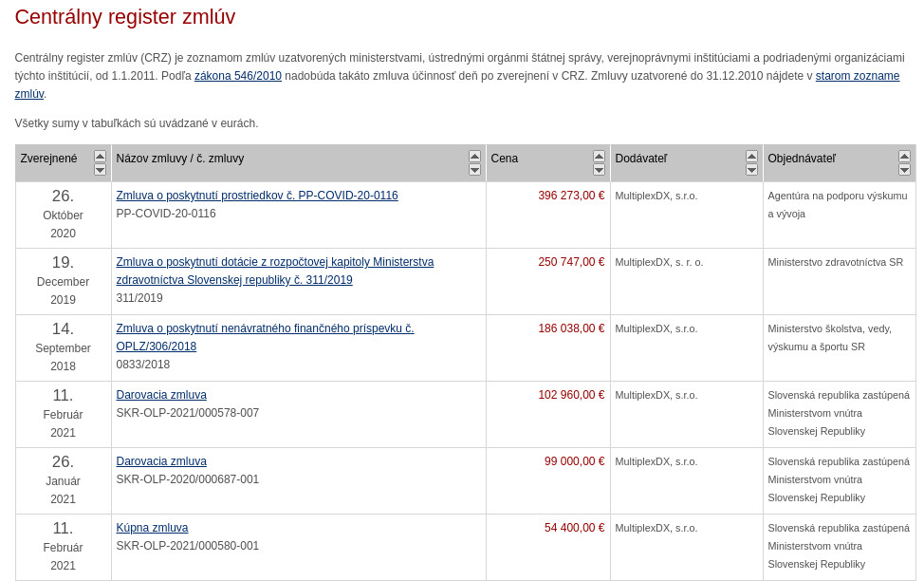
Task: Click the Cena column header
Action: [x=505, y=159]
